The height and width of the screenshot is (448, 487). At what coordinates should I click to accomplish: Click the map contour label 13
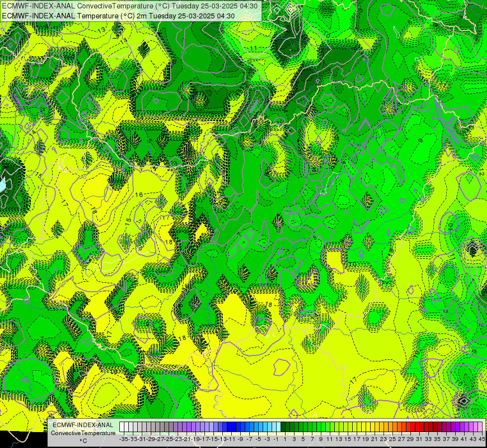[x=101, y=30]
